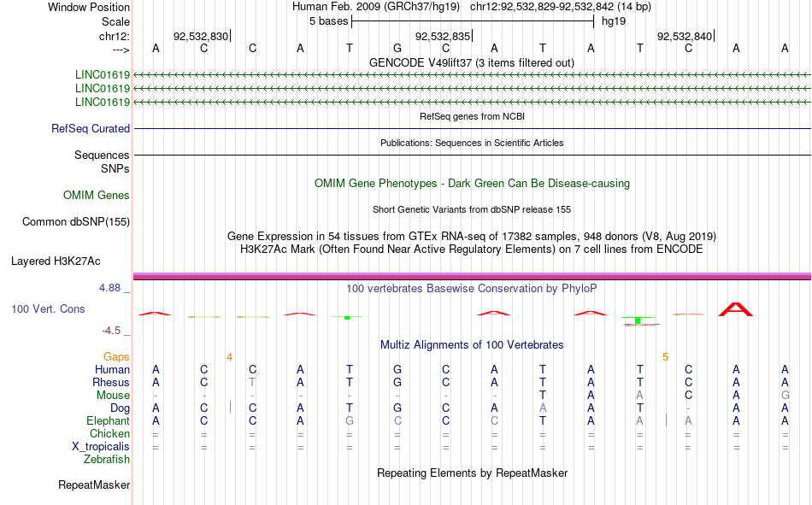Click the orange gap count 5

pyautogui.click(x=666, y=357)
